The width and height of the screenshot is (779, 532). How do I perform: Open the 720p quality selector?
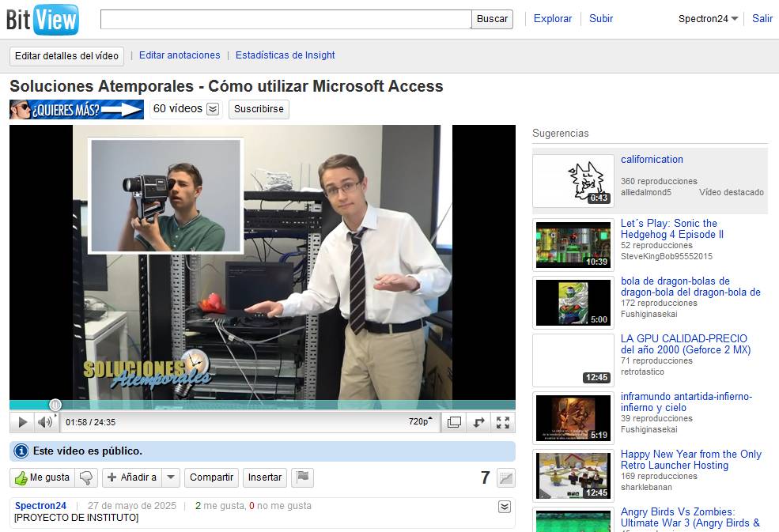(x=420, y=421)
